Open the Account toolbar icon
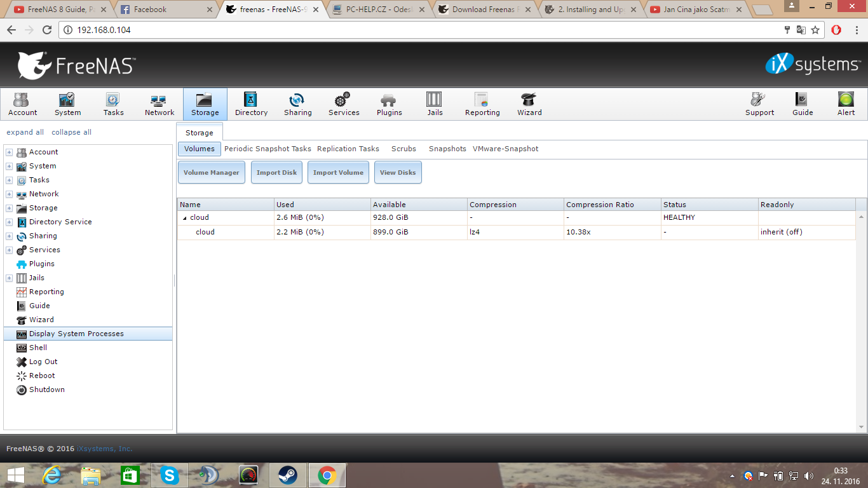Screen dimensions: 868x488 tap(22, 104)
